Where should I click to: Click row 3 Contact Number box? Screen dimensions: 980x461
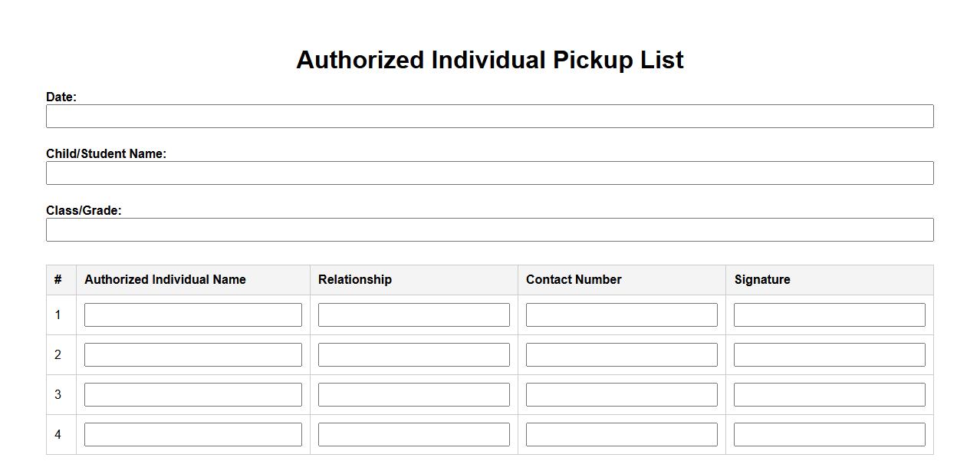(622, 395)
